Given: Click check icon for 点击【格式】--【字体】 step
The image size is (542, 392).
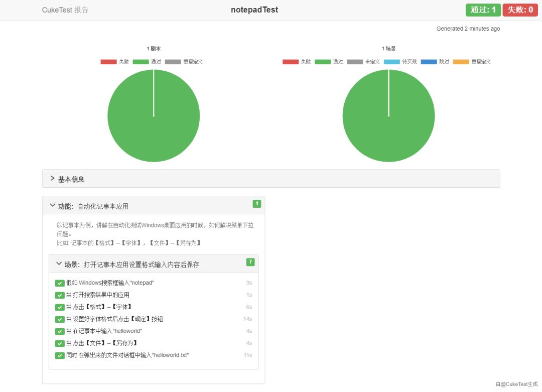Looking at the screenshot, I should (60, 307).
